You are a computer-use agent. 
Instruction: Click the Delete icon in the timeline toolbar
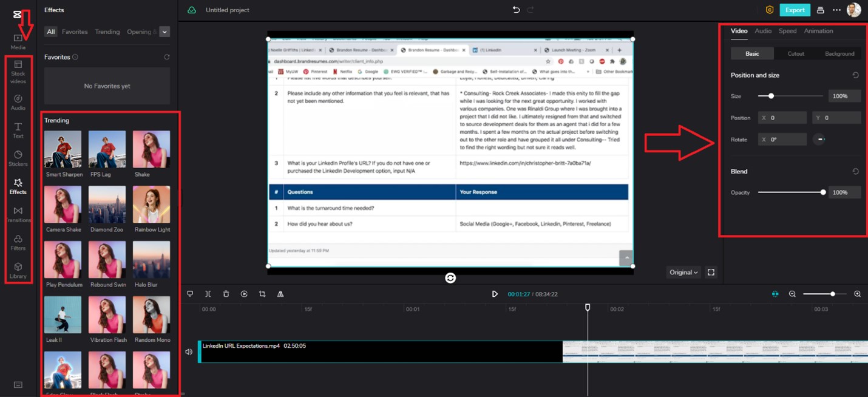226,293
